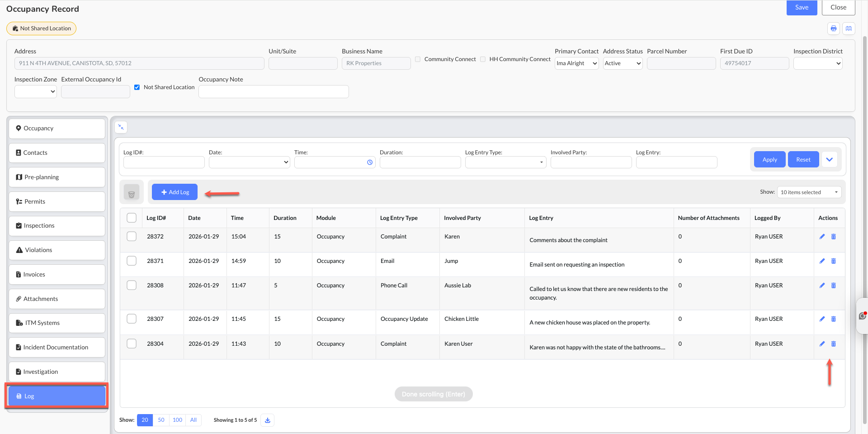Delete log 28307 using trash icon
868x434 pixels.
[x=834, y=319]
